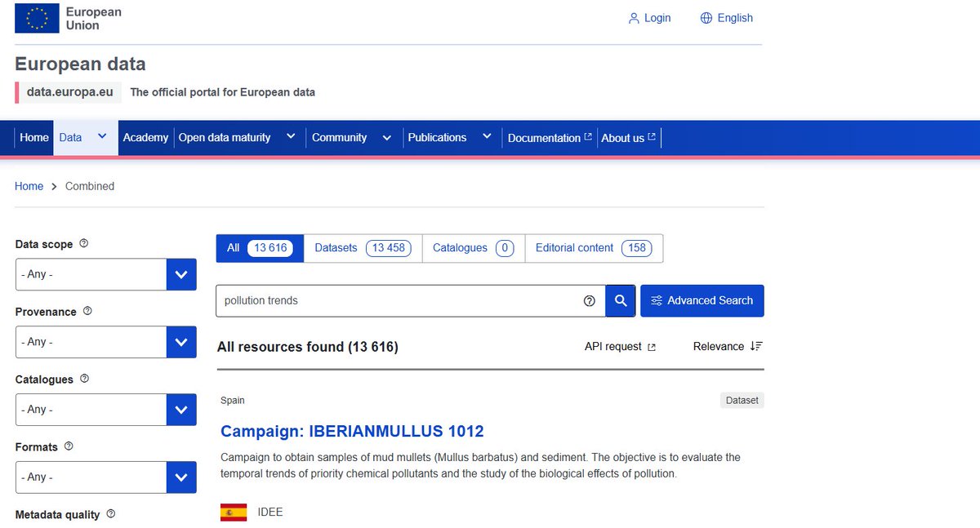Click the search magnifier icon

click(621, 300)
